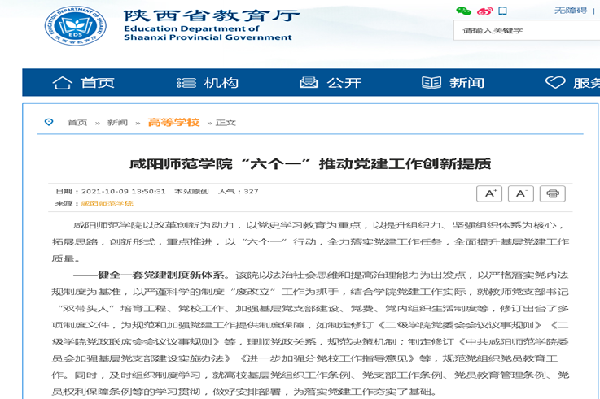Open the 服务 navigation menu
The image size is (600, 399).
(587, 83)
